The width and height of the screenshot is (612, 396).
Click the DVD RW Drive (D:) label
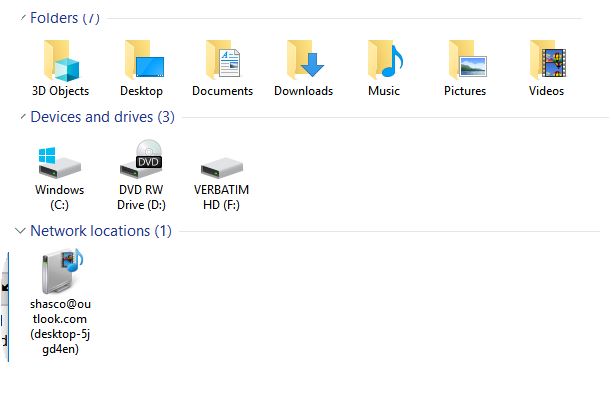click(141, 197)
